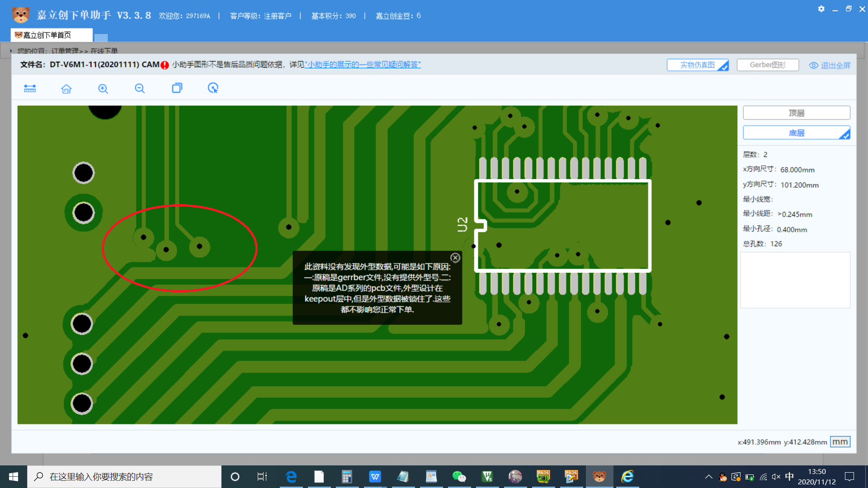Click the overlapping-squares layer copy icon

[177, 88]
